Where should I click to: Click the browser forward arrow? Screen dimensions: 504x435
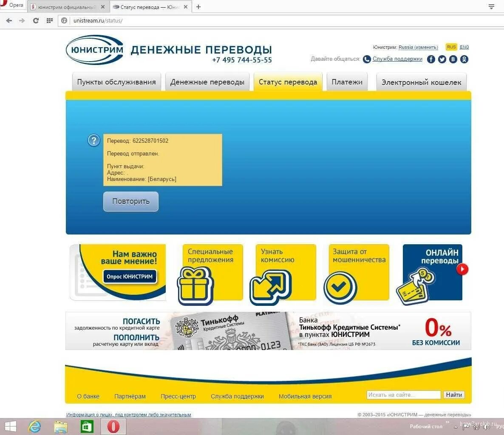[x=22, y=20]
